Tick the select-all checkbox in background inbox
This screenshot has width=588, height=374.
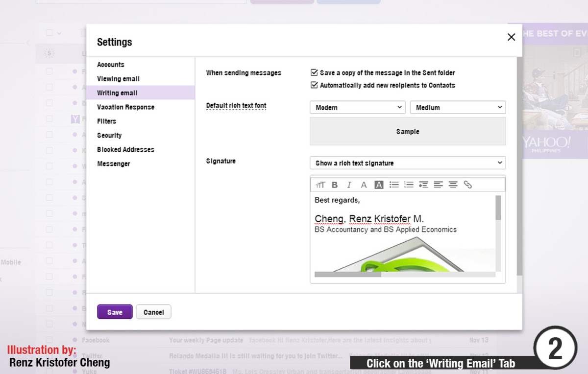pyautogui.click(x=49, y=33)
